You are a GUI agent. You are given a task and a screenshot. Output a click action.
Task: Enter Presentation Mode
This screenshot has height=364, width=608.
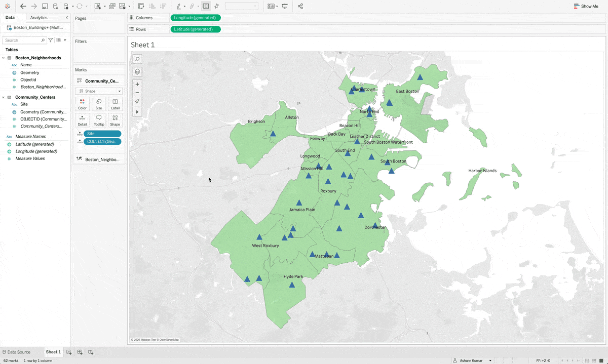tap(285, 6)
